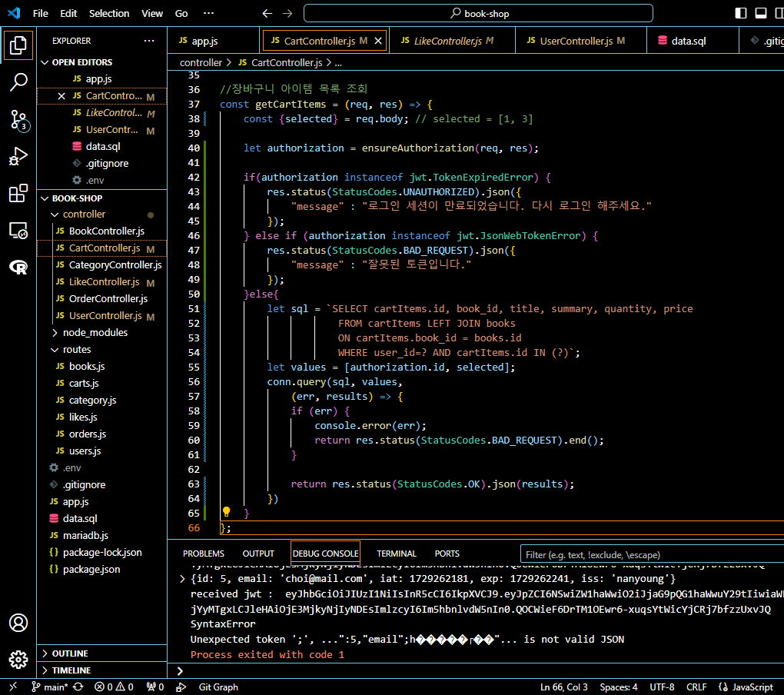Open the Remote Explorer icon

click(18, 231)
